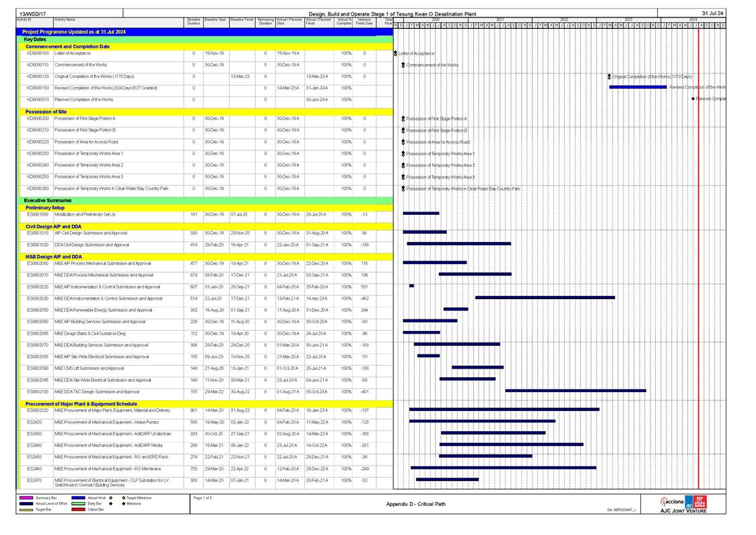Click the Possession of Access Road milestone marker
The width and height of the screenshot is (756, 535).
(x=403, y=142)
